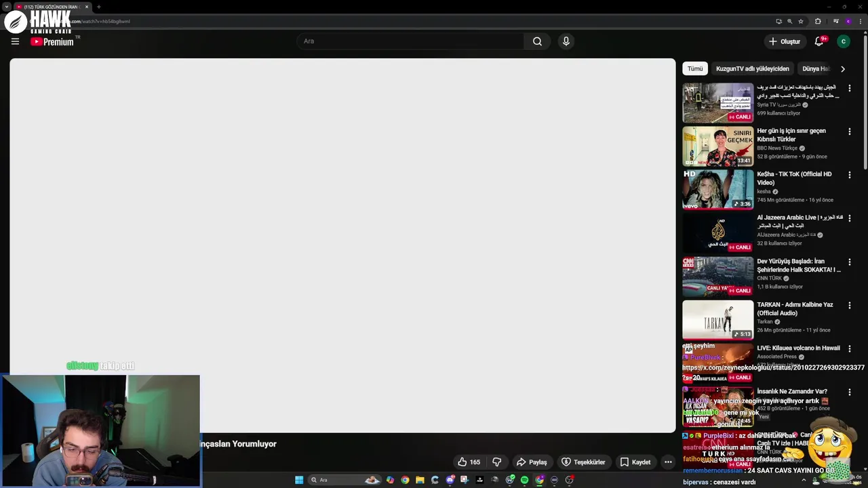868x488 pixels.
Task: Open Chrome extensions puzzle icon
Action: coord(818,21)
